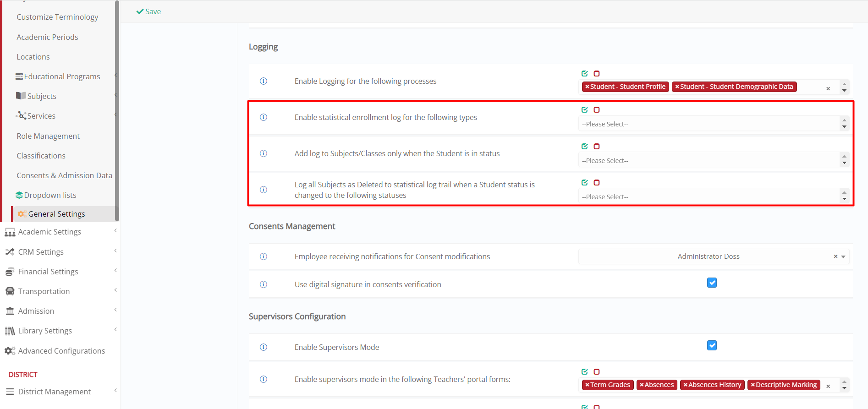Open statistical enrollment log types dropdown
The image size is (868, 409).
714,124
